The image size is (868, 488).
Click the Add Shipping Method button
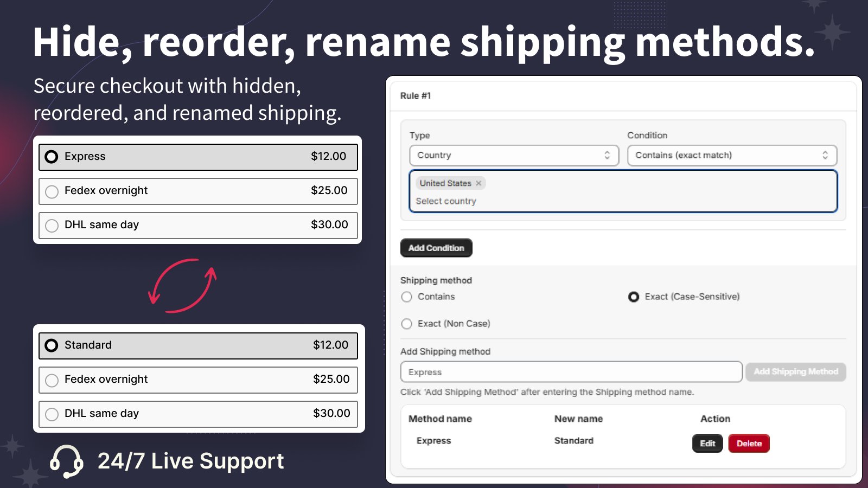(795, 372)
